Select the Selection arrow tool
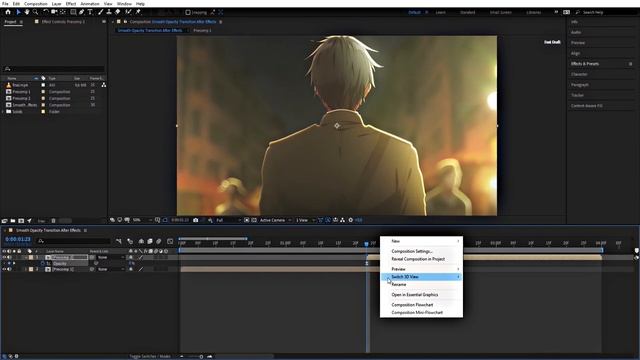Viewport: 640px width, 360px height. [x=18, y=12]
